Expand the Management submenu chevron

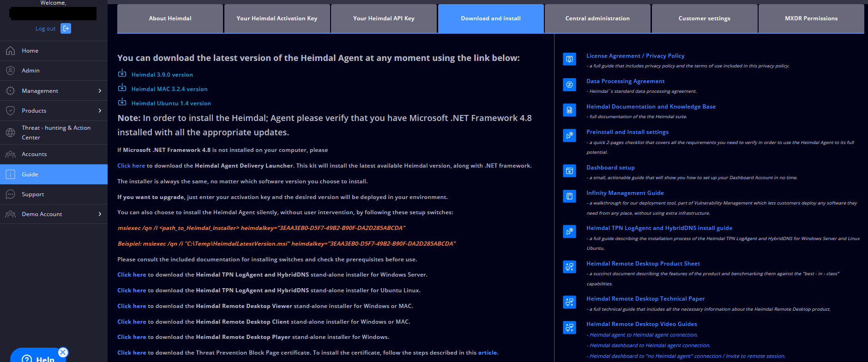(x=100, y=91)
